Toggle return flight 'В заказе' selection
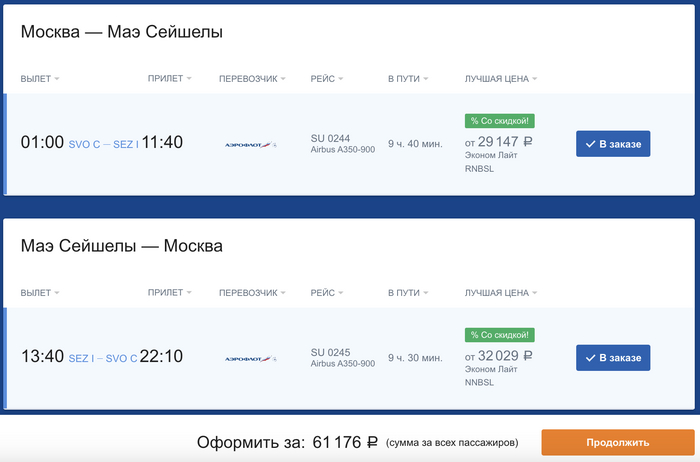 613,358
